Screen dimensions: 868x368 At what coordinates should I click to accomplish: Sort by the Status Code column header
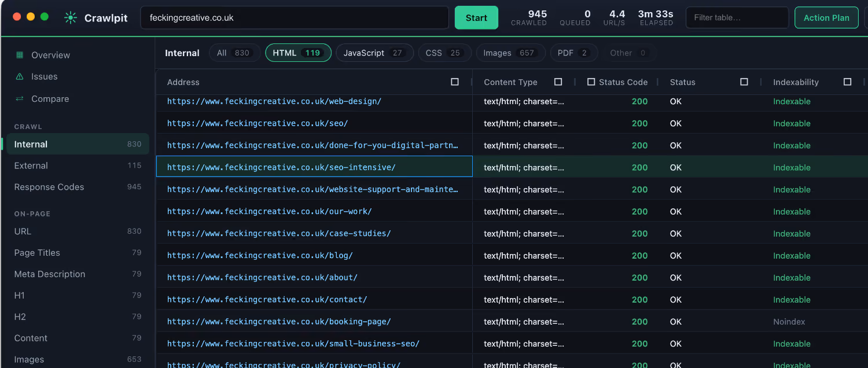[623, 82]
